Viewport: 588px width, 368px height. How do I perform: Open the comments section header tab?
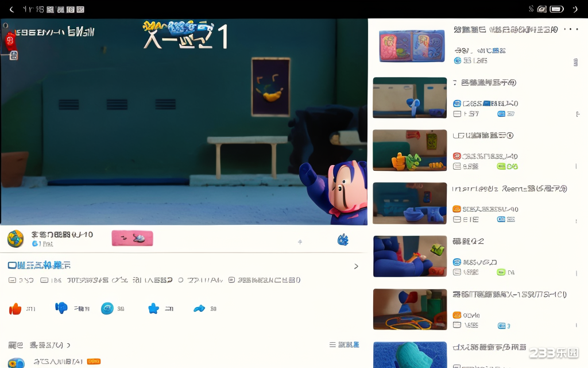(x=39, y=345)
